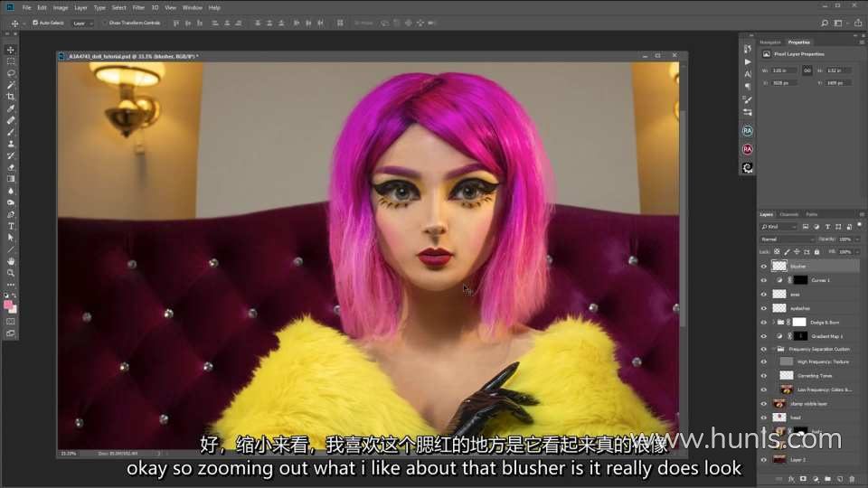The image size is (868, 488).
Task: Select the History Brush tool
Action: pos(11,155)
